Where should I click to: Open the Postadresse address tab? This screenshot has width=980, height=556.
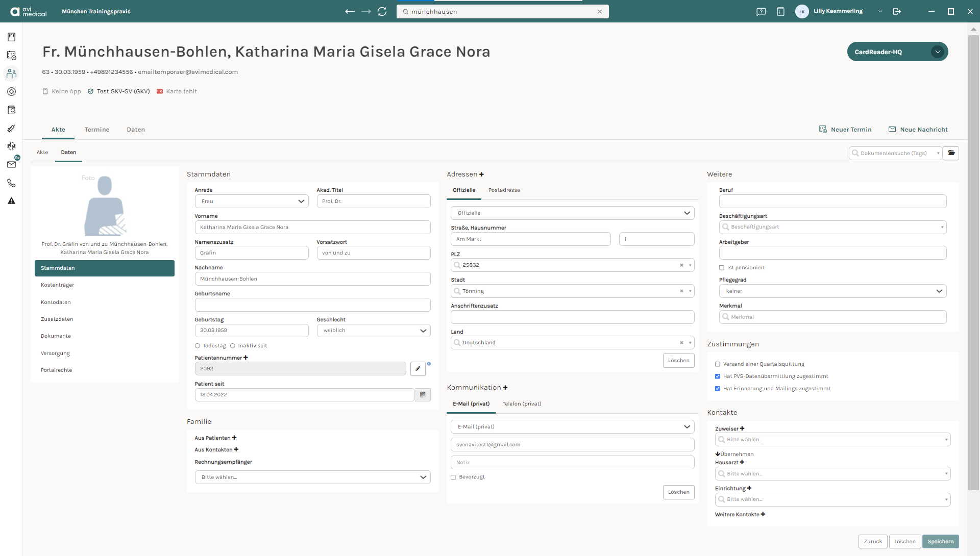point(504,190)
